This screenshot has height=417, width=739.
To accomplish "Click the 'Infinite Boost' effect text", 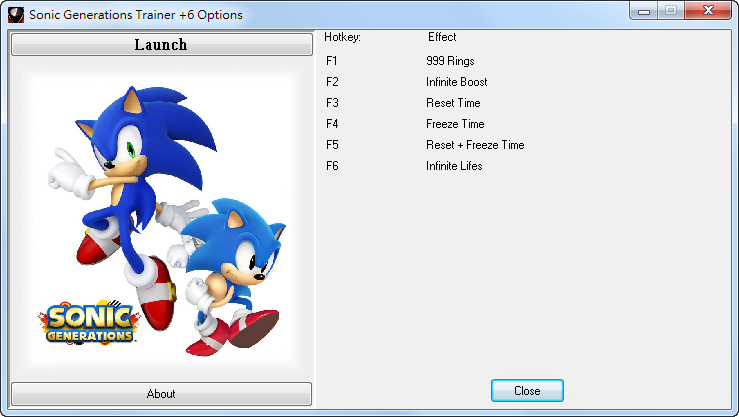I will click(x=457, y=82).
